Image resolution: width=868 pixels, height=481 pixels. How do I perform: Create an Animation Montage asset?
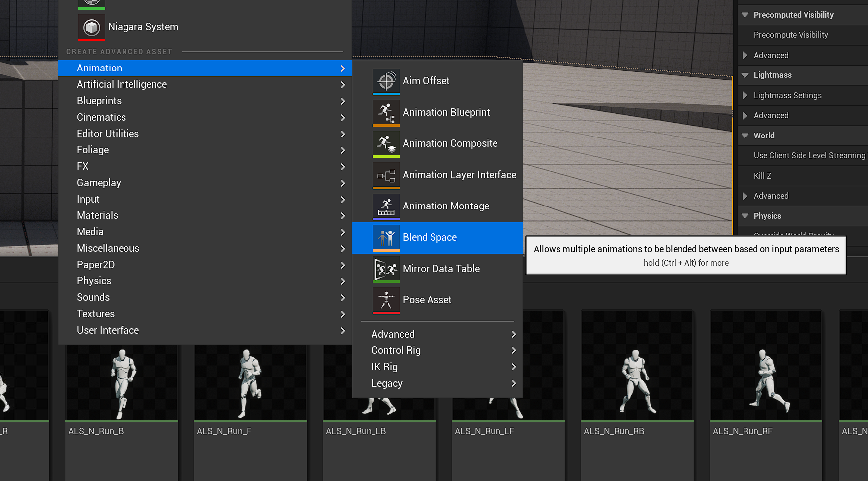click(x=437, y=206)
